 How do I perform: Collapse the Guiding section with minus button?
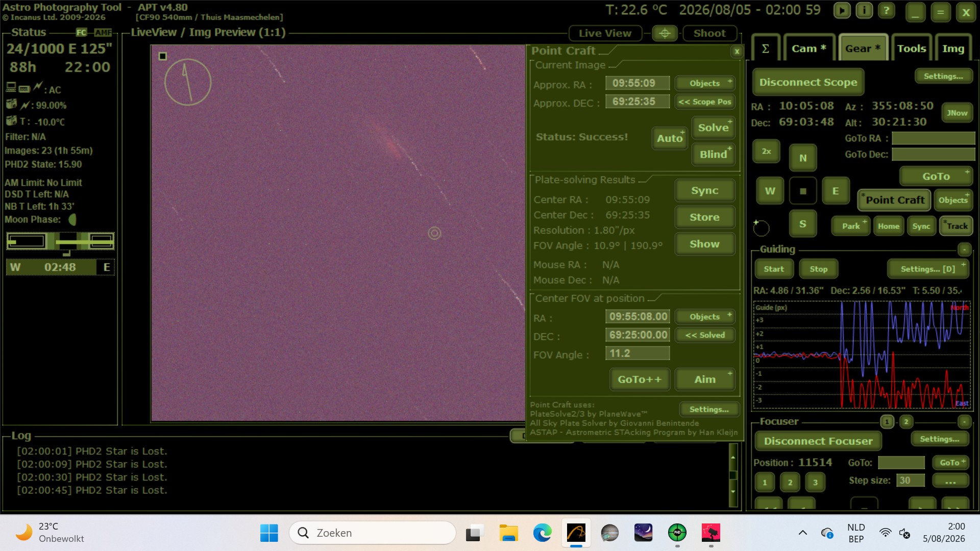click(x=964, y=249)
